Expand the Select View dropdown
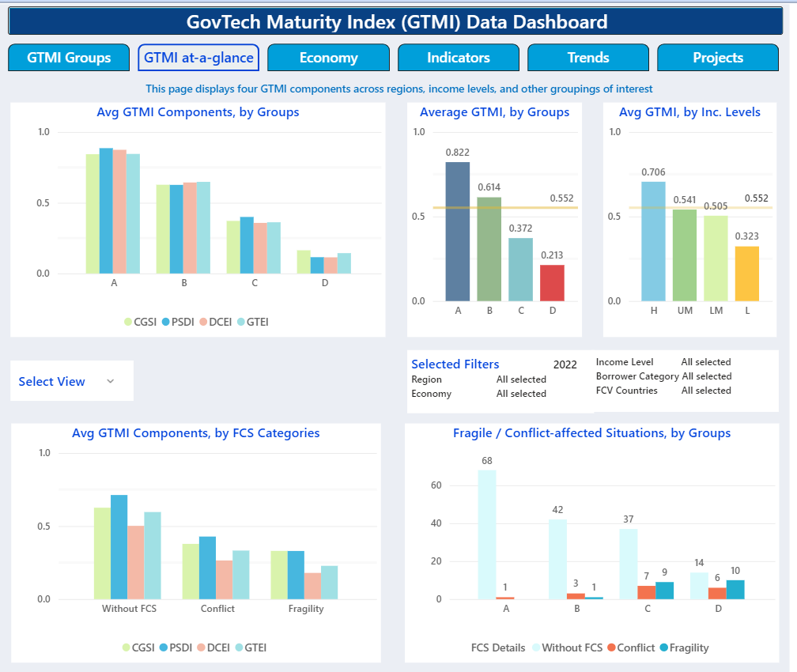Image resolution: width=797 pixels, height=672 pixels. click(72, 381)
